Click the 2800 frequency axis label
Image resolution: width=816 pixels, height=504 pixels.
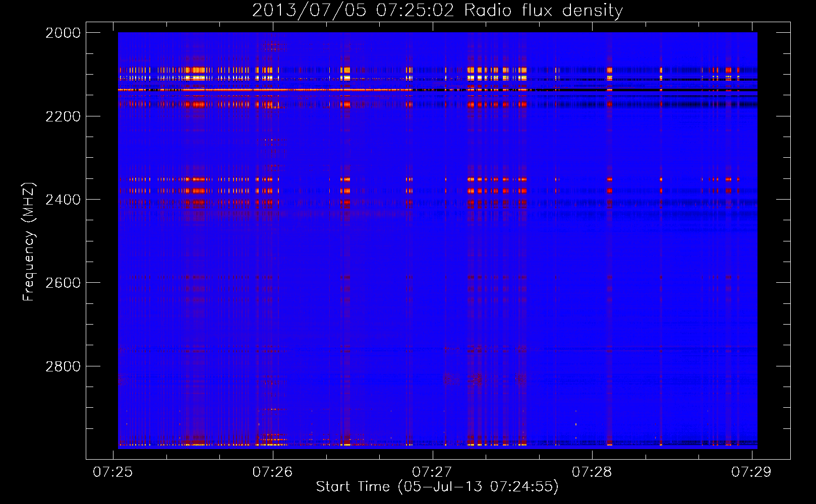63,366
